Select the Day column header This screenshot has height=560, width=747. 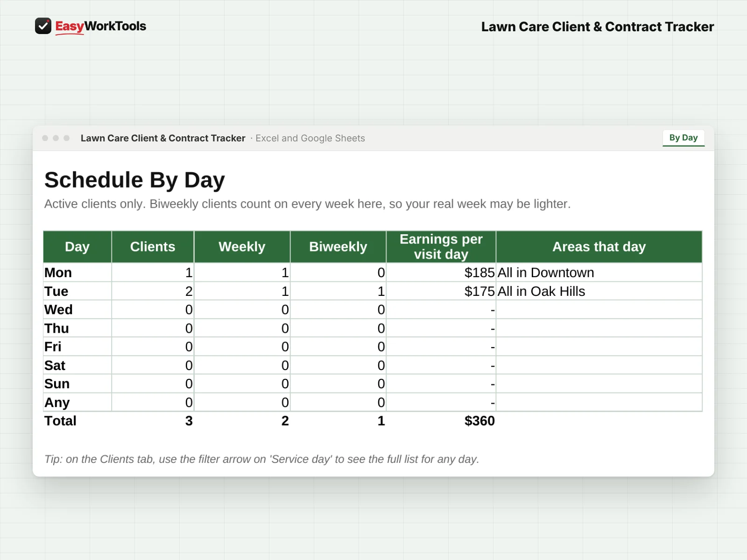[x=78, y=246]
